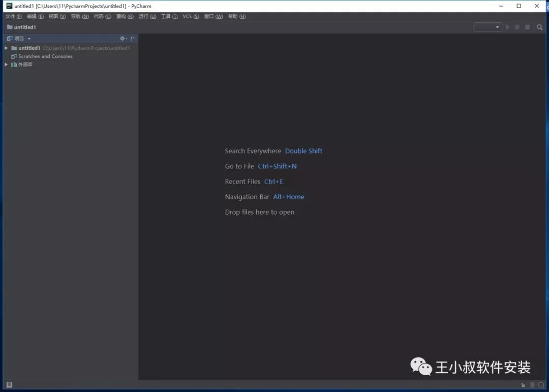The width and height of the screenshot is (549, 392).
Task: Expand the 外部库 tree arrow
Action: 6,65
